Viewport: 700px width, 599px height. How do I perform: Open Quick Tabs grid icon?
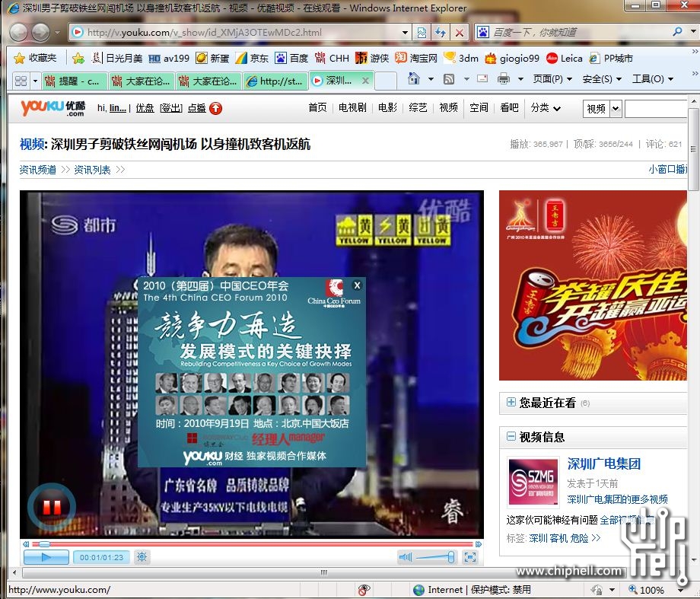[x=21, y=81]
